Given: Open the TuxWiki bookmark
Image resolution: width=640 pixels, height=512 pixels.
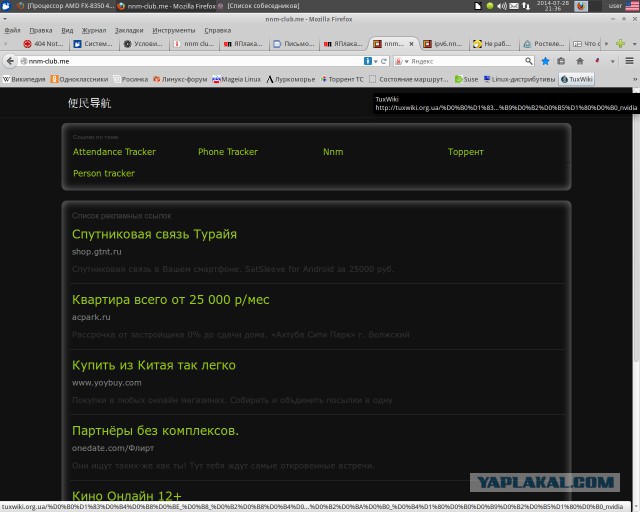Looking at the screenshot, I should click(577, 79).
